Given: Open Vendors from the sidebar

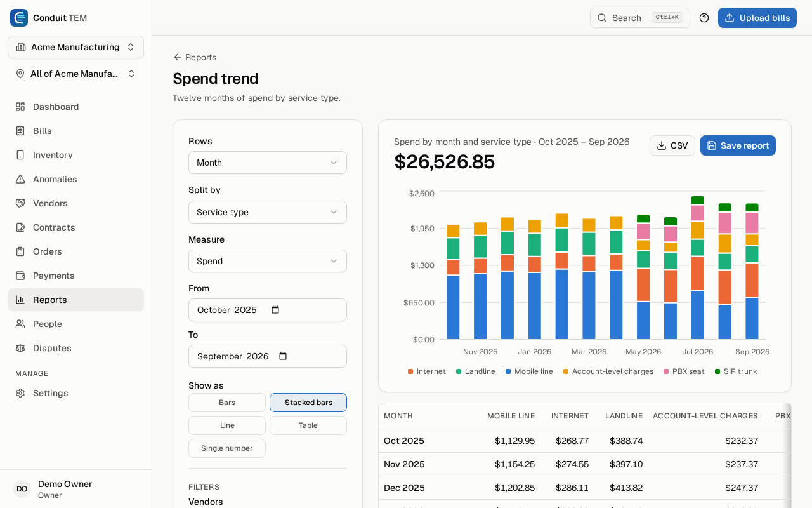Looking at the screenshot, I should coord(75,203).
